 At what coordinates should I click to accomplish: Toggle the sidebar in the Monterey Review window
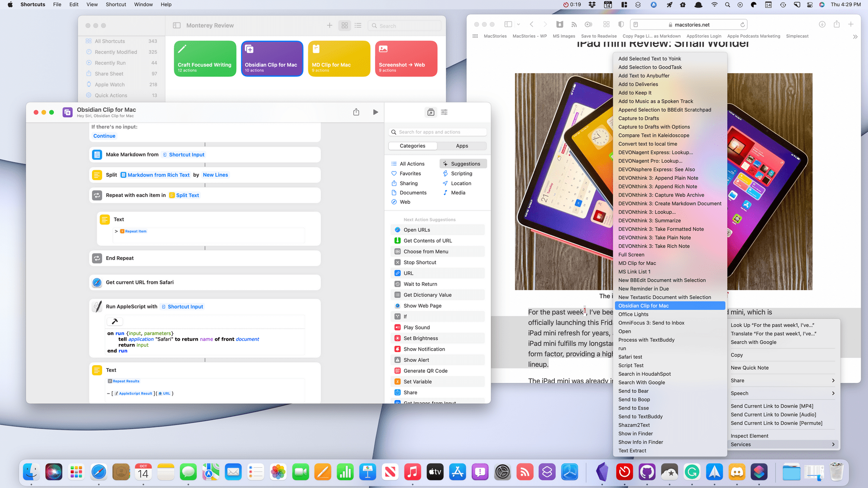point(177,25)
